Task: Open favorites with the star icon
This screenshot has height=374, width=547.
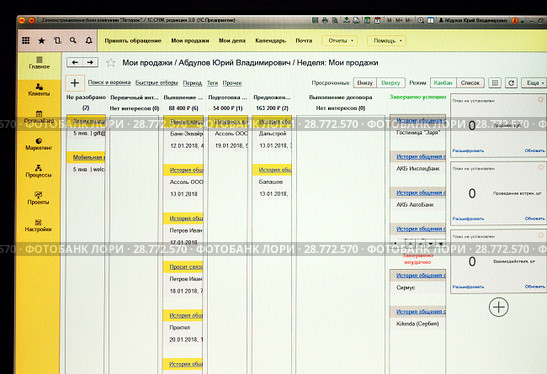Action: pos(42,41)
